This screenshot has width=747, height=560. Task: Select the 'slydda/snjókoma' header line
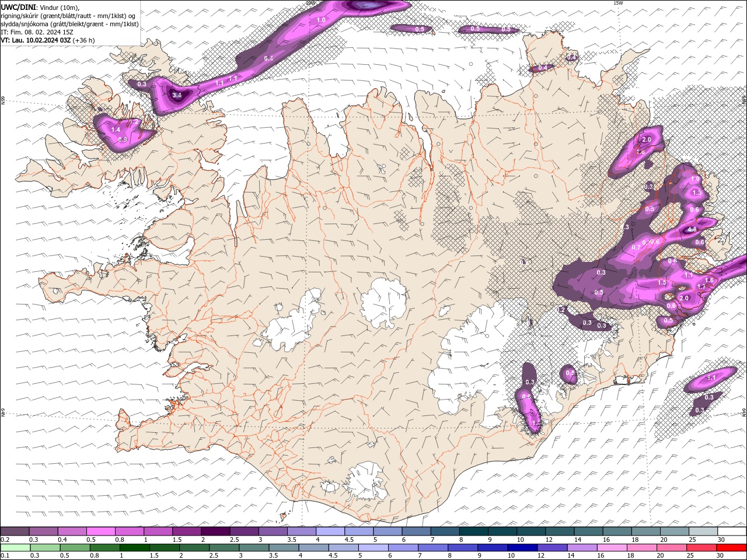(x=69, y=24)
